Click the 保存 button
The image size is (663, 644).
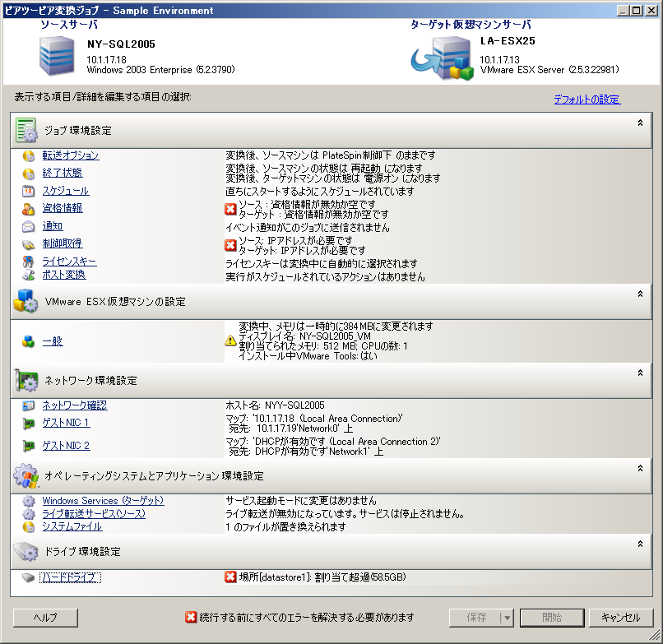click(x=475, y=618)
